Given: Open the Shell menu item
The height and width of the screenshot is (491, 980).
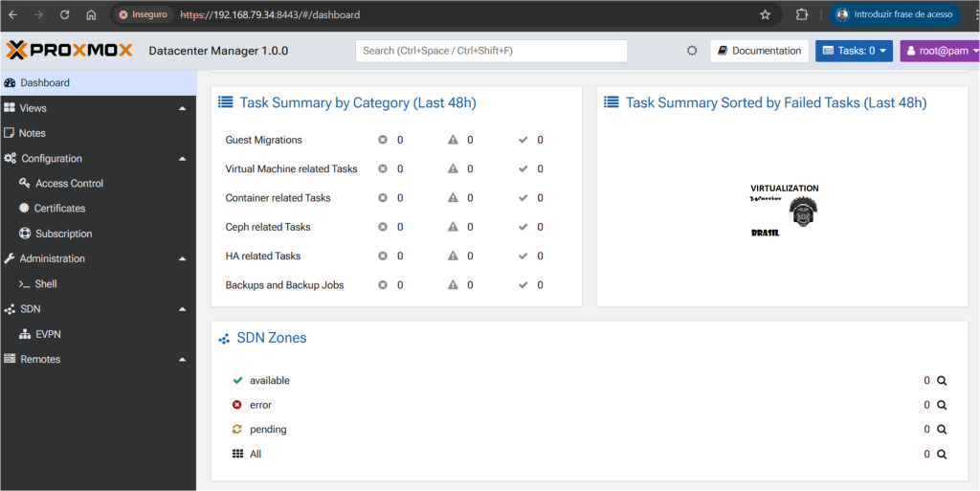Looking at the screenshot, I should tap(46, 284).
